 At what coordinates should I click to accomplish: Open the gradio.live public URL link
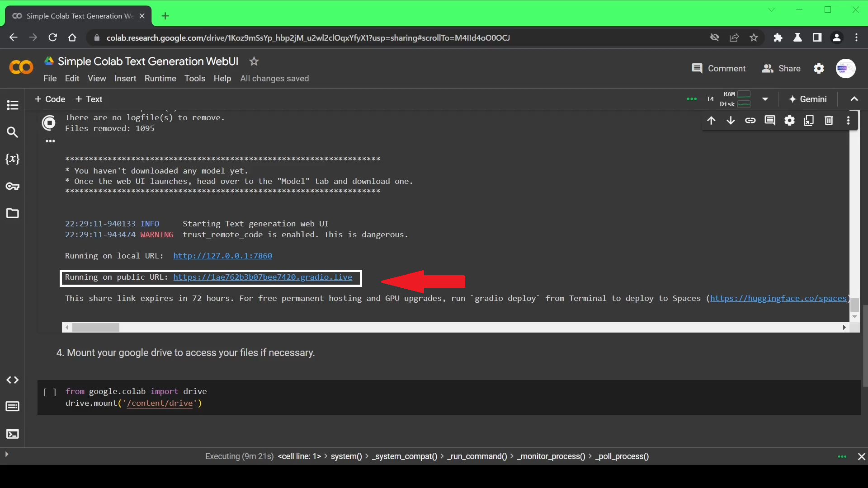pyautogui.click(x=262, y=277)
